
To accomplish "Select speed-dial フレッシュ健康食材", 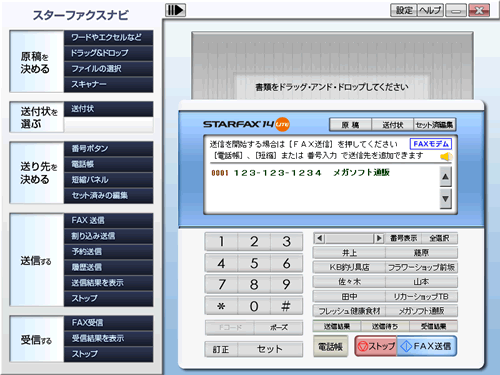I will [x=349, y=311].
